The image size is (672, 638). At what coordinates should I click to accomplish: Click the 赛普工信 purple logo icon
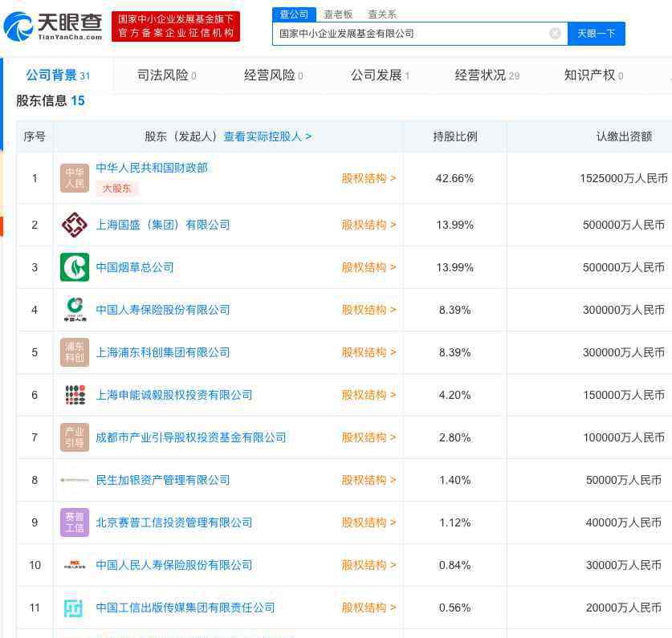tap(75, 522)
